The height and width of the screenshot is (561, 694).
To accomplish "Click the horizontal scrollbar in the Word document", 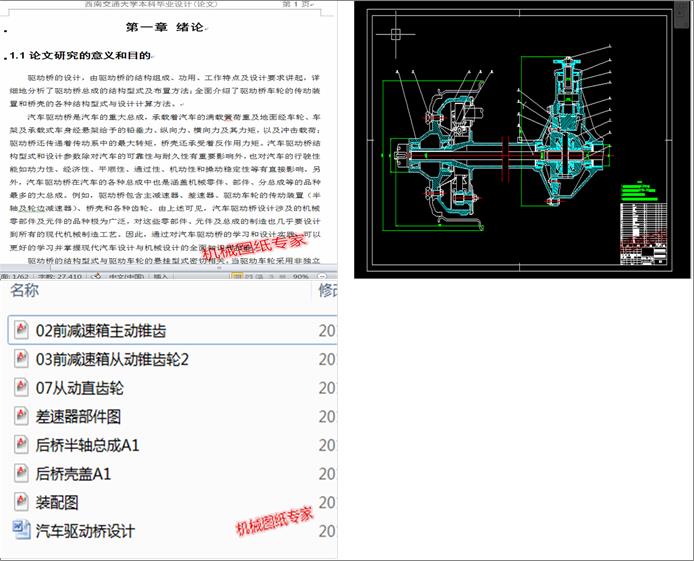I will (x=168, y=268).
